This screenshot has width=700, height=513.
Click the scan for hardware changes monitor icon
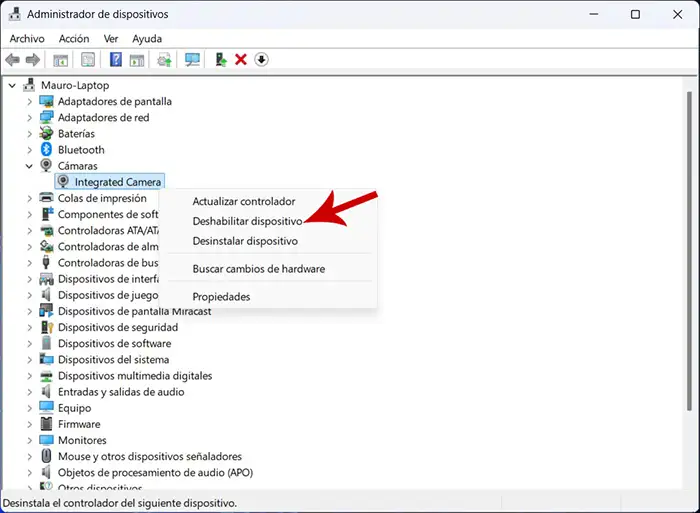tap(192, 60)
